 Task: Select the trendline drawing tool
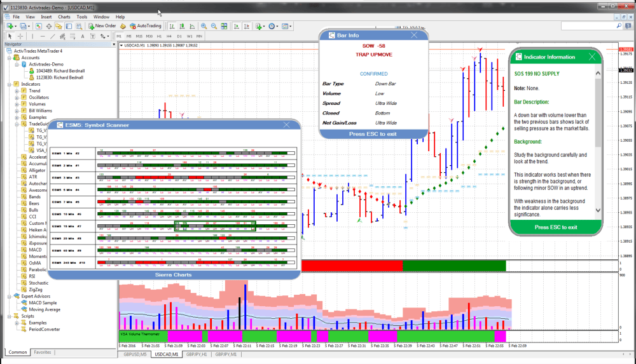(x=52, y=36)
